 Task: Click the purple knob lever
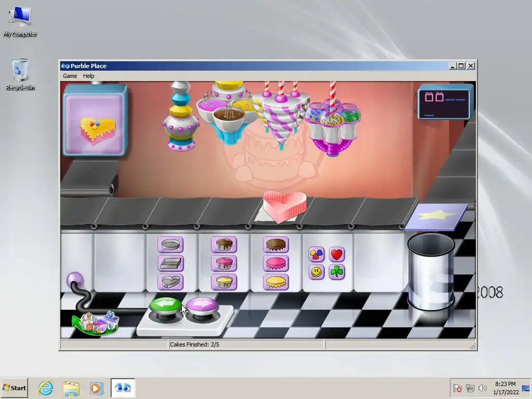75,280
